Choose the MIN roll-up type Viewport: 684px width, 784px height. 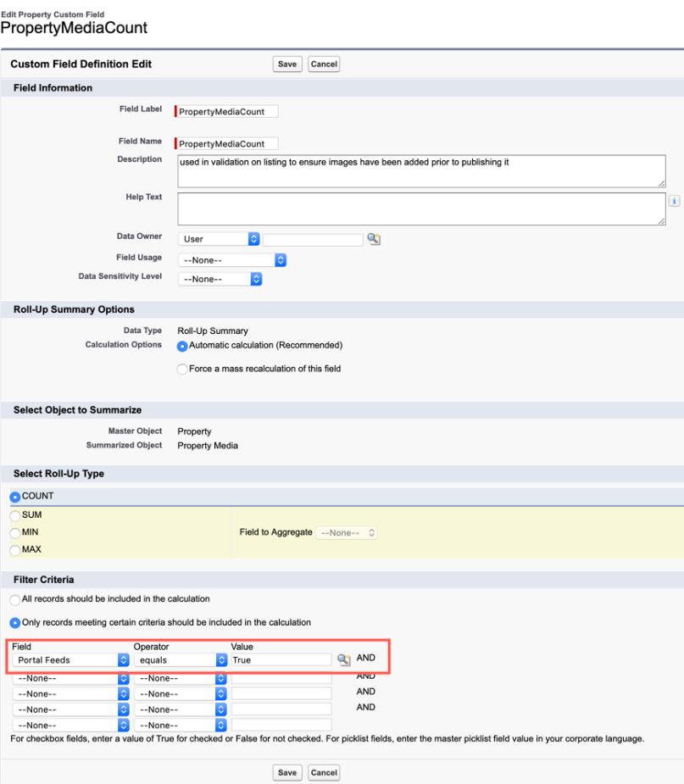coord(15,533)
